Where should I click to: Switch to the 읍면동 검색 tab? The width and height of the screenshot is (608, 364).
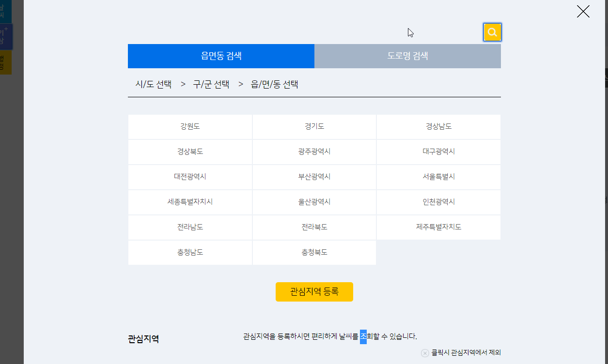point(221,56)
